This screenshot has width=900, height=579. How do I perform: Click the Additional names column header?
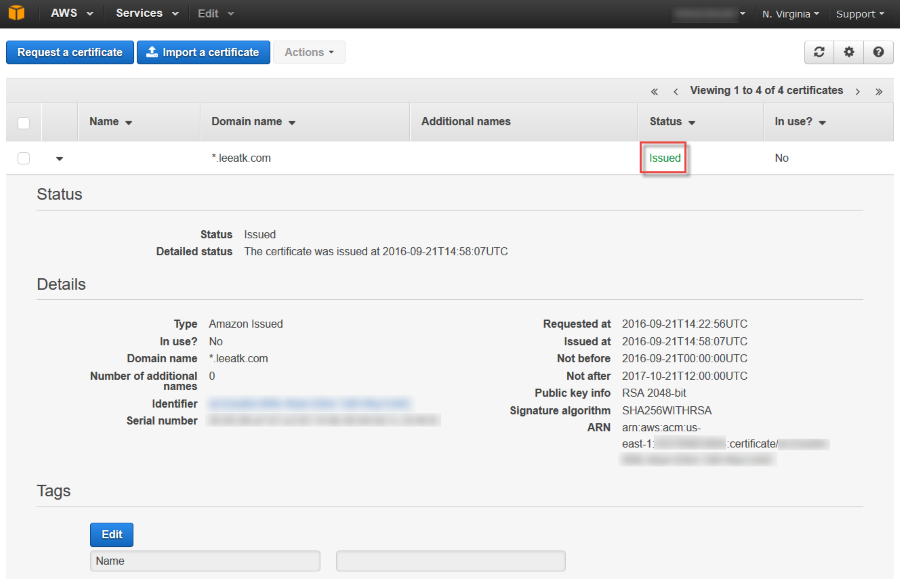(465, 122)
